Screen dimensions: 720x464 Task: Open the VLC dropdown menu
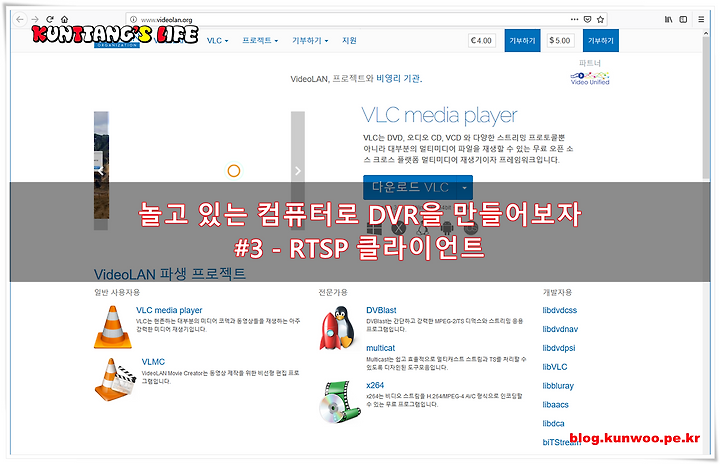217,40
